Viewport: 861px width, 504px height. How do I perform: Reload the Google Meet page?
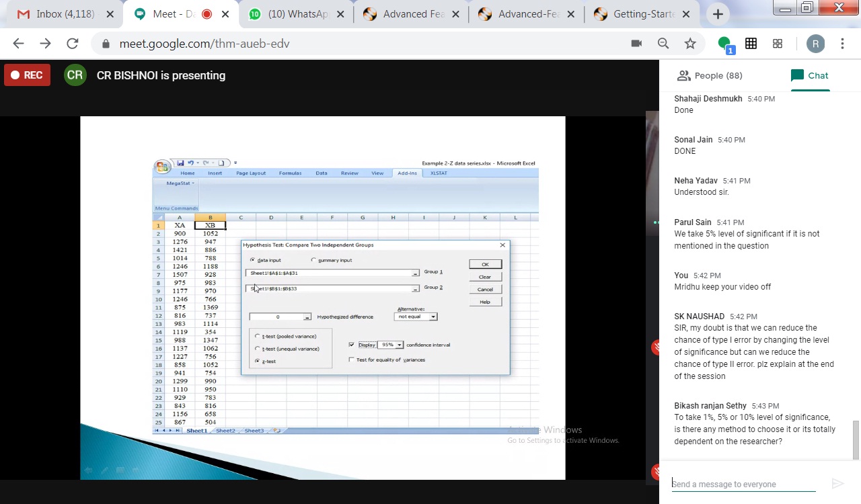coord(72,44)
